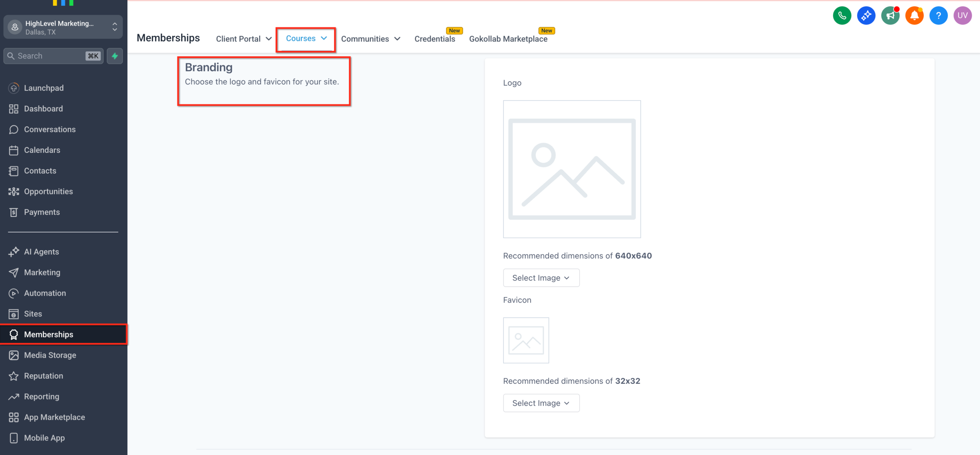Click the green phone call icon

tap(842, 15)
